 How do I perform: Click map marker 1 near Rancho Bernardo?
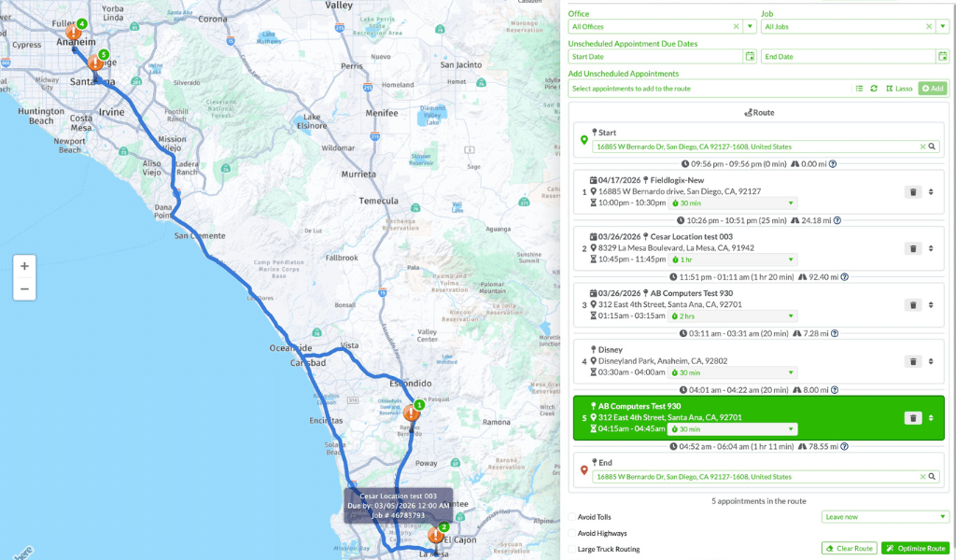(x=412, y=413)
